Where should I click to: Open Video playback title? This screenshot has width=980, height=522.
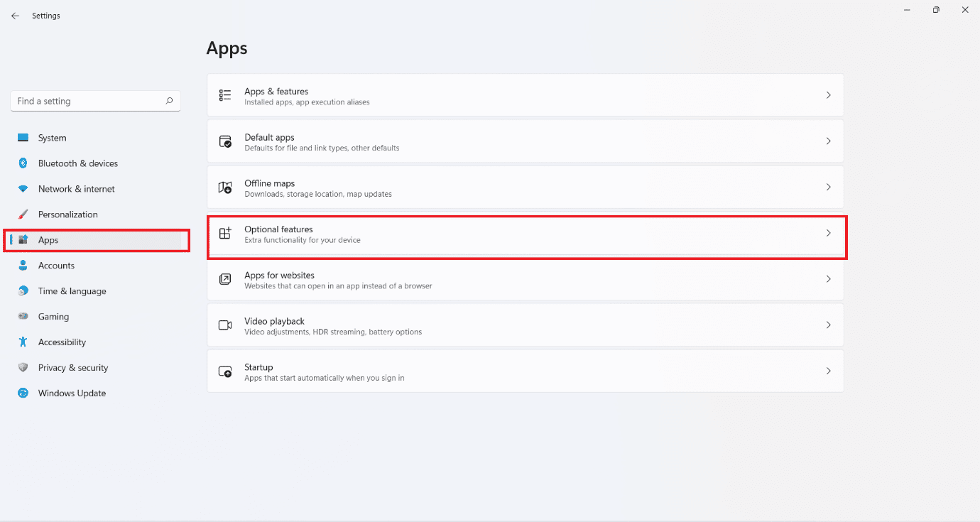[x=274, y=321]
